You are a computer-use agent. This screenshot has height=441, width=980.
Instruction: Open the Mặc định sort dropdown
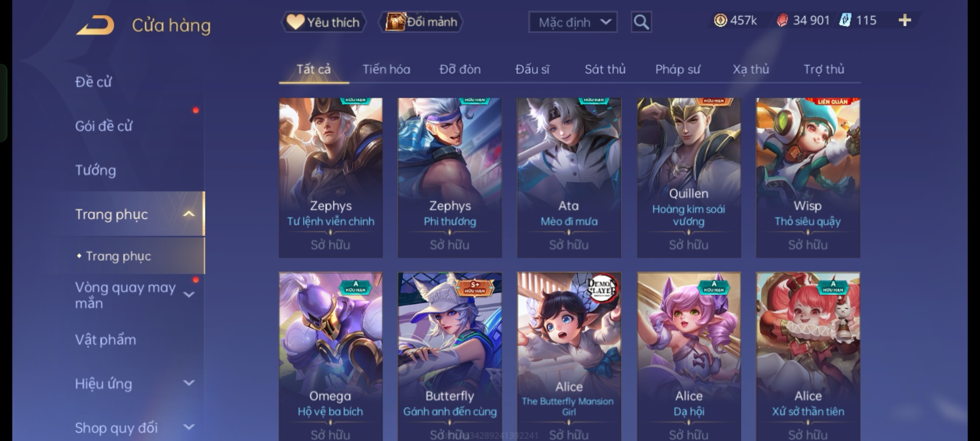tap(573, 22)
